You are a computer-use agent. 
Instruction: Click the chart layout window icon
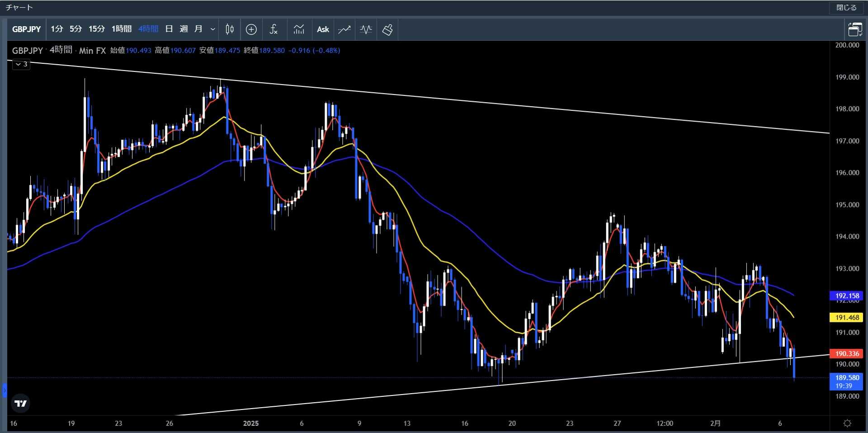[x=855, y=29]
